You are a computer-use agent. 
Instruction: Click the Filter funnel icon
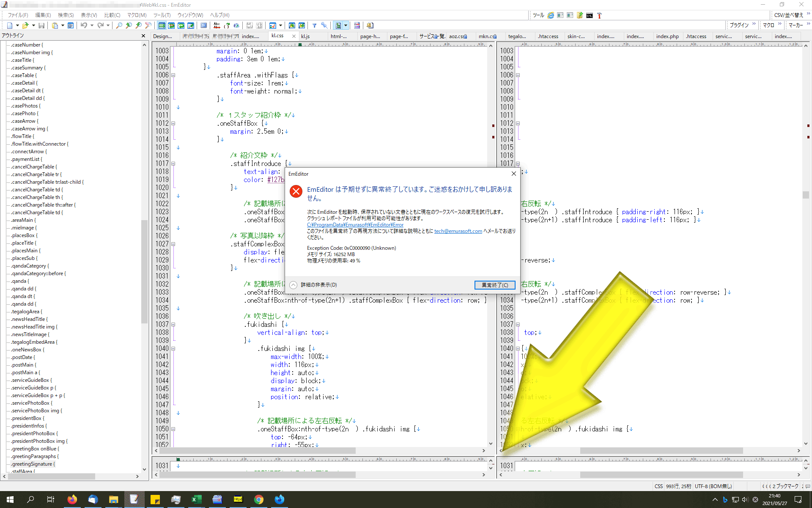pos(314,25)
